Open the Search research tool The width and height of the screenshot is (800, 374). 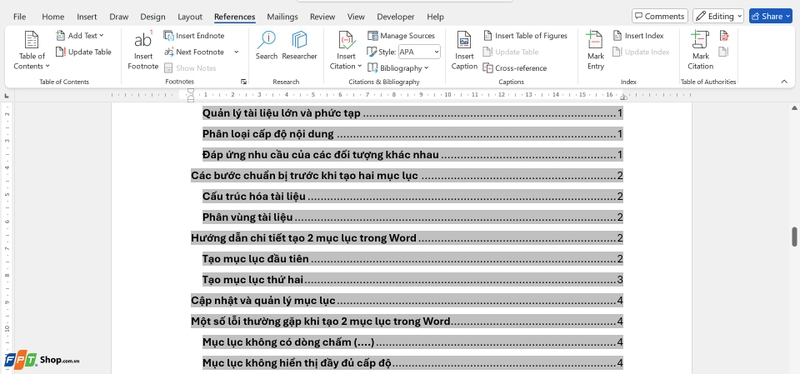pos(266,45)
